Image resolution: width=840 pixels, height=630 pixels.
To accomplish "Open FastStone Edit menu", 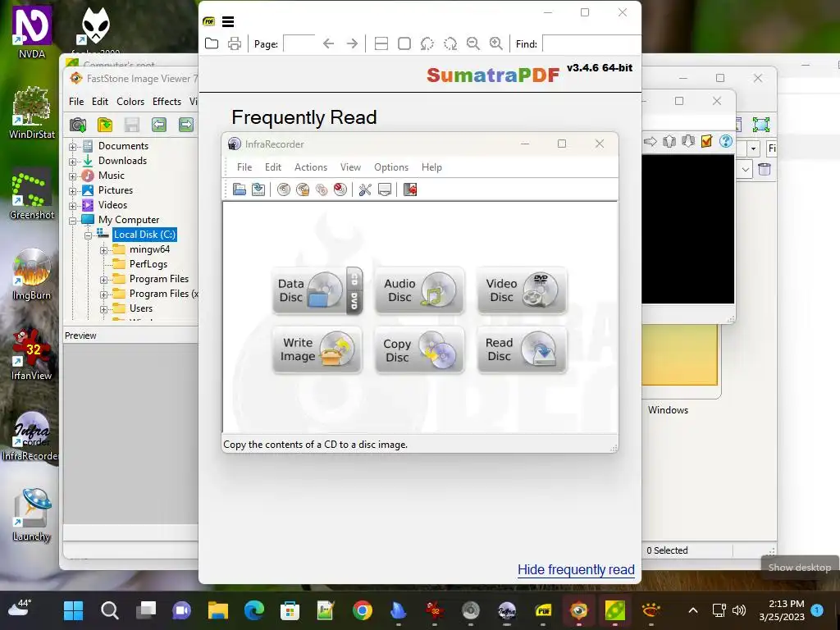I will tap(99, 101).
